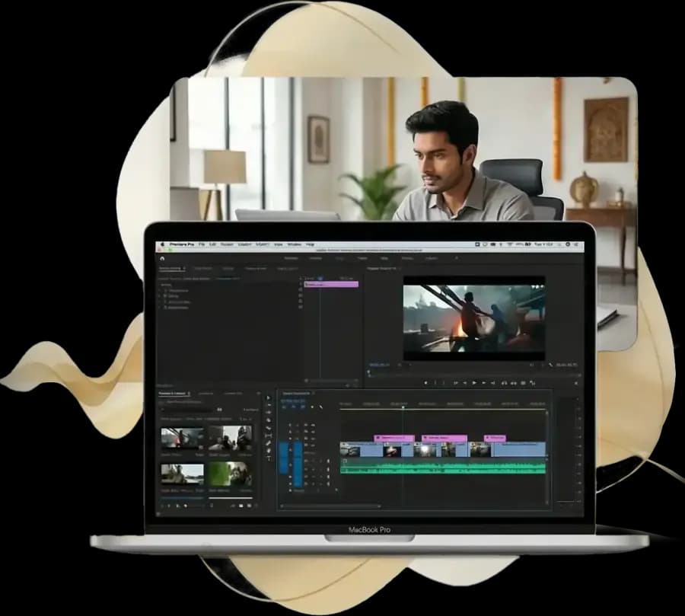Click the Go to Out button
This screenshot has width=685, height=616.
(x=492, y=383)
